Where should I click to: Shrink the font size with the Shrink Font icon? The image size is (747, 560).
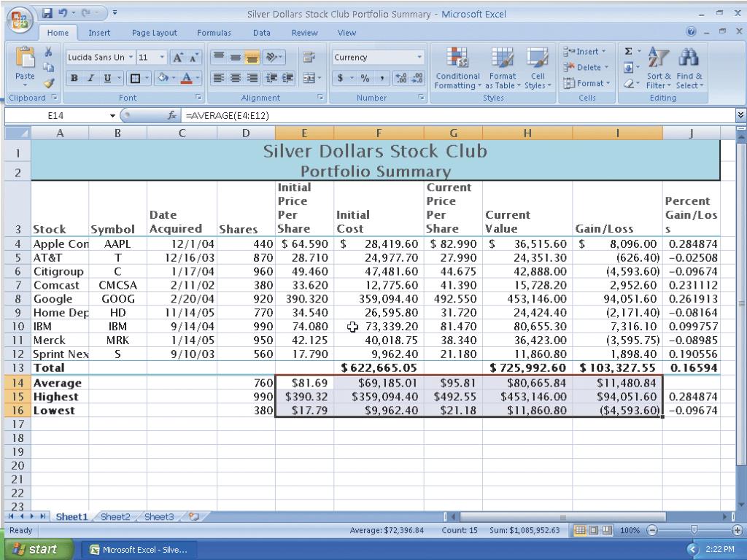click(193, 58)
